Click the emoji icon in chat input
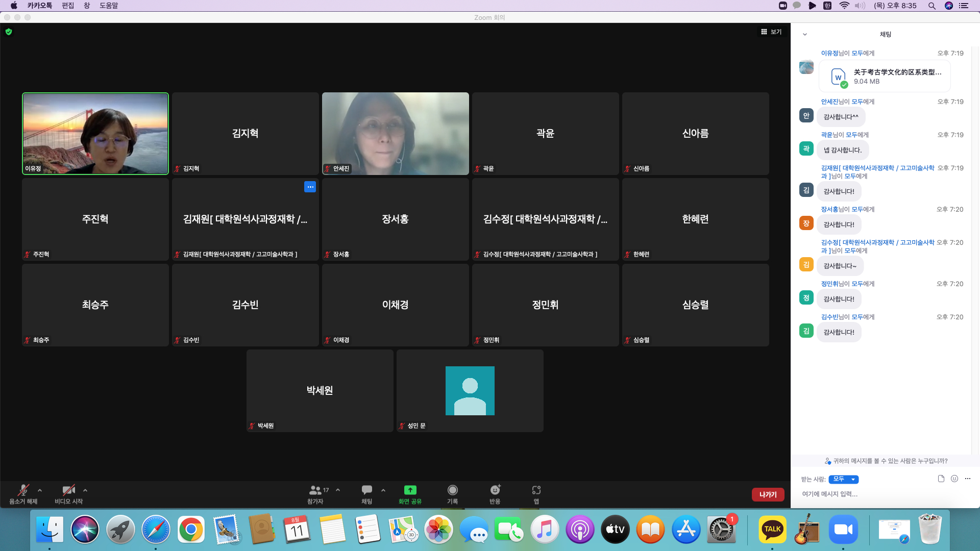 pyautogui.click(x=954, y=479)
